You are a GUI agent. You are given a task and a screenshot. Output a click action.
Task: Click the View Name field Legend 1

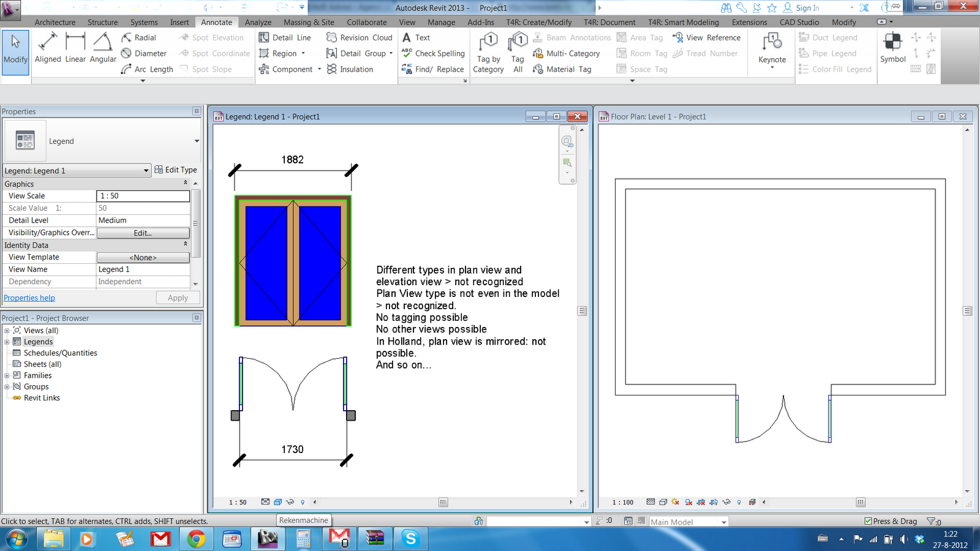[x=143, y=269]
